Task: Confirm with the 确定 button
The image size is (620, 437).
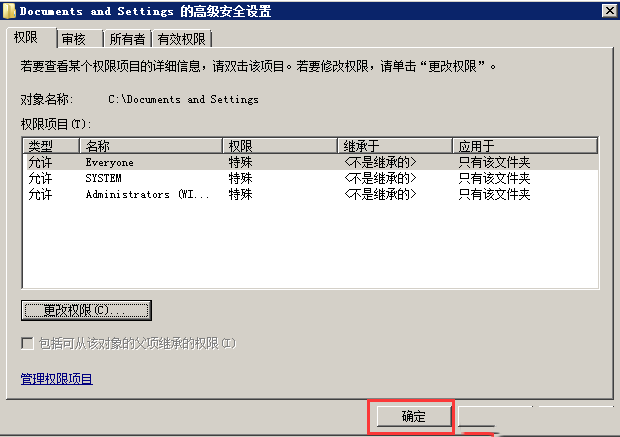Action: pyautogui.click(x=414, y=416)
